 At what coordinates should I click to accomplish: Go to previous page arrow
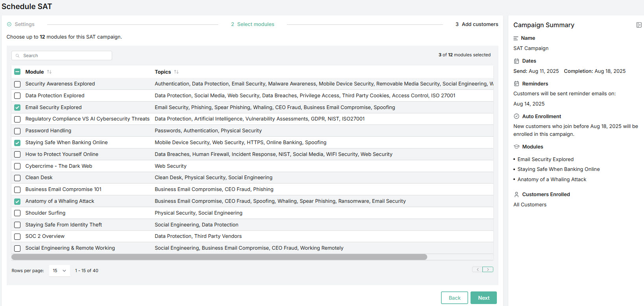(477, 269)
